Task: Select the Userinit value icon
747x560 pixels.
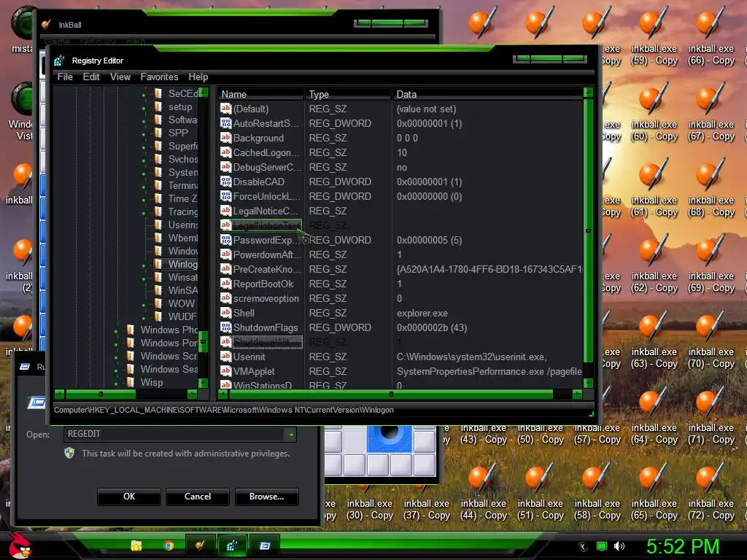Action: 226,356
